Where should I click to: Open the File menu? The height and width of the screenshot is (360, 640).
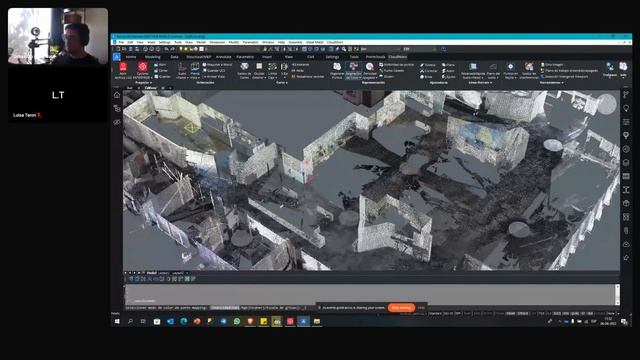point(121,42)
